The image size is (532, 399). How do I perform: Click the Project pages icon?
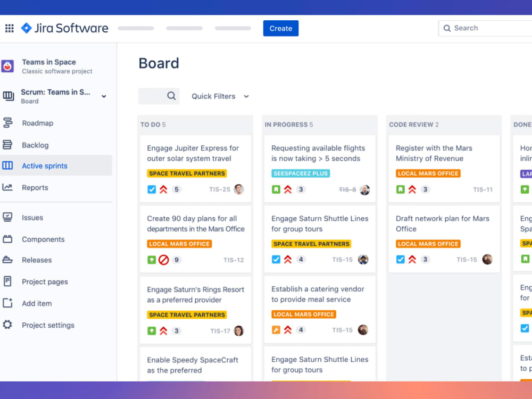click(9, 281)
